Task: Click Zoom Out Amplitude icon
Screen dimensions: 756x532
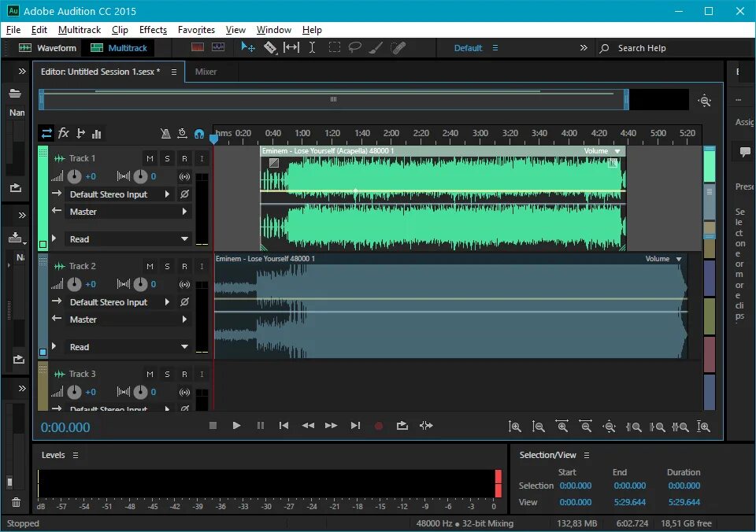Action: pyautogui.click(x=538, y=427)
